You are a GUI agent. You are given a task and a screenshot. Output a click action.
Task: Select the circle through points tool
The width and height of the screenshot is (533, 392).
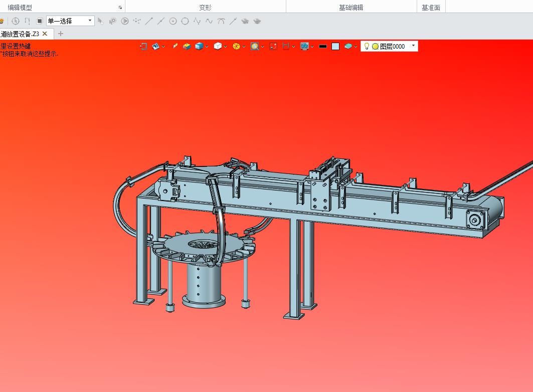pyautogui.click(x=185, y=21)
